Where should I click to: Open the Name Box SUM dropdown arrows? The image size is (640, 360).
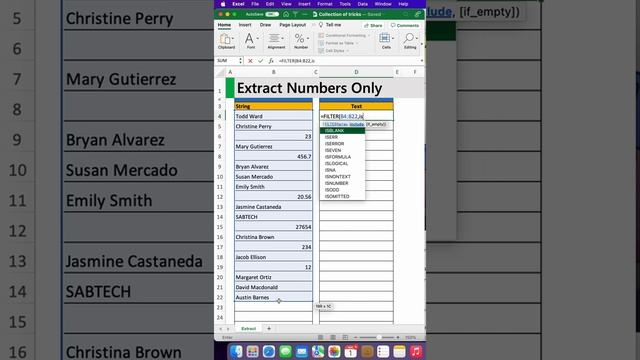pos(240,61)
